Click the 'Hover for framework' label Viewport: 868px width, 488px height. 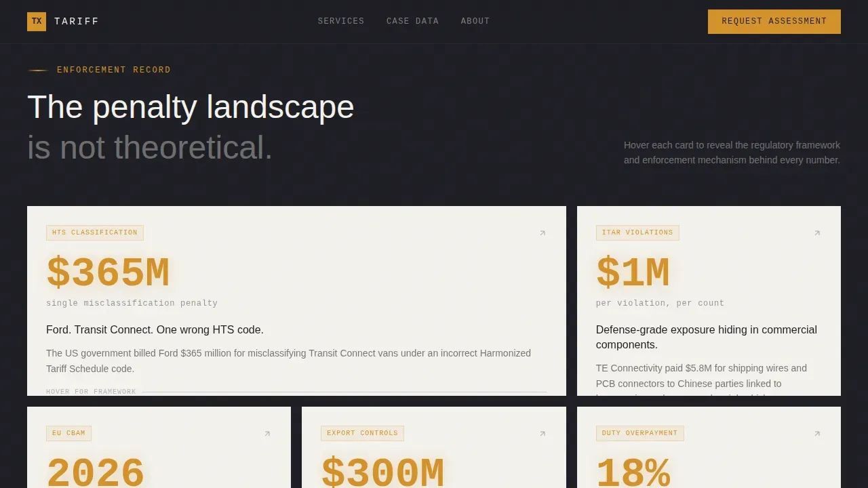click(91, 392)
